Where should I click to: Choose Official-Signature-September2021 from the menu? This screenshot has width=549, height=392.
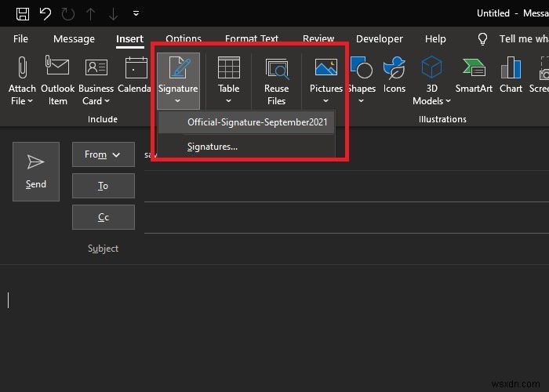(247, 122)
